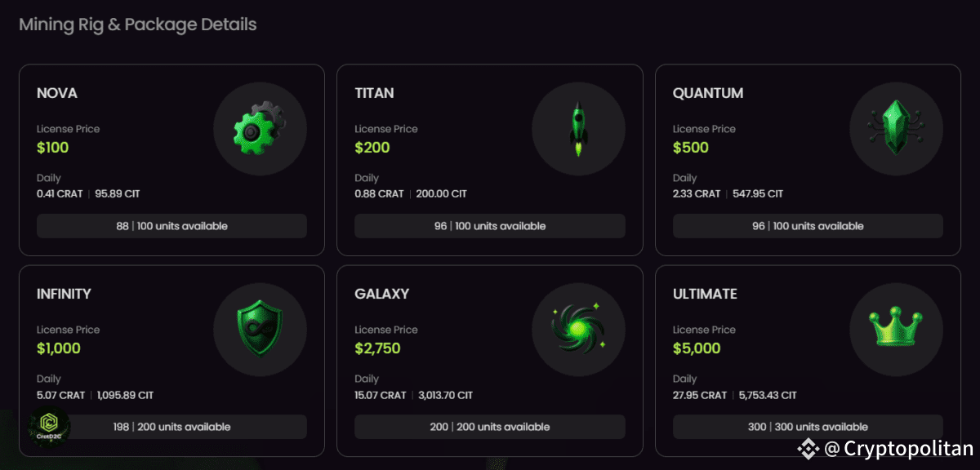Click the Binance logo beside Cryptopolitan
This screenshot has height=470, width=980.
(808, 448)
